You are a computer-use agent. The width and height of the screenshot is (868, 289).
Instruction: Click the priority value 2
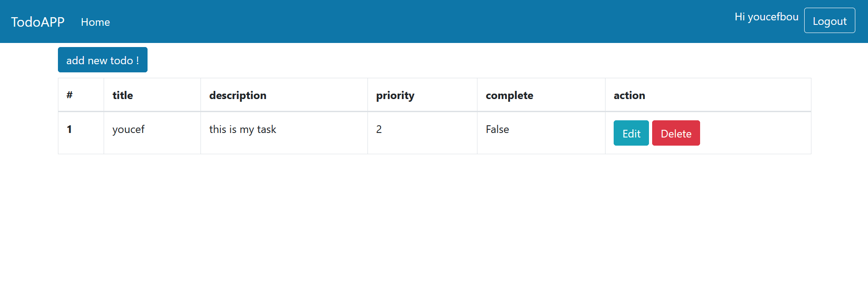[x=379, y=129]
